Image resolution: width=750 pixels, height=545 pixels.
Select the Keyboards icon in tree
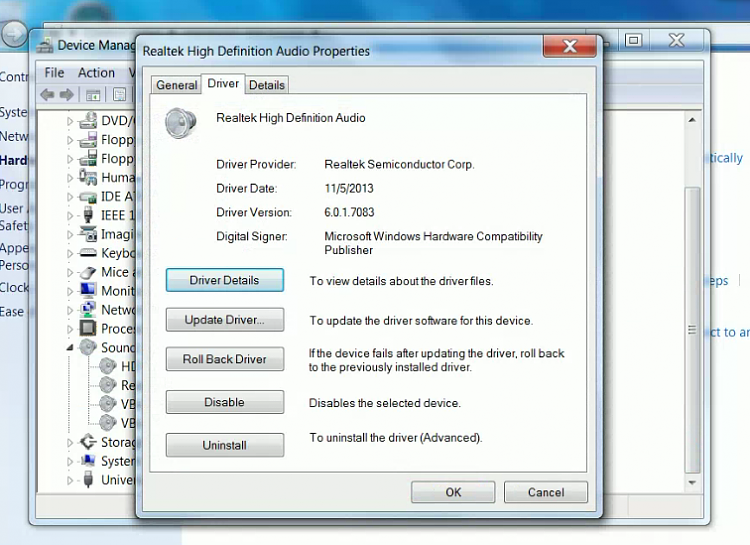88,253
